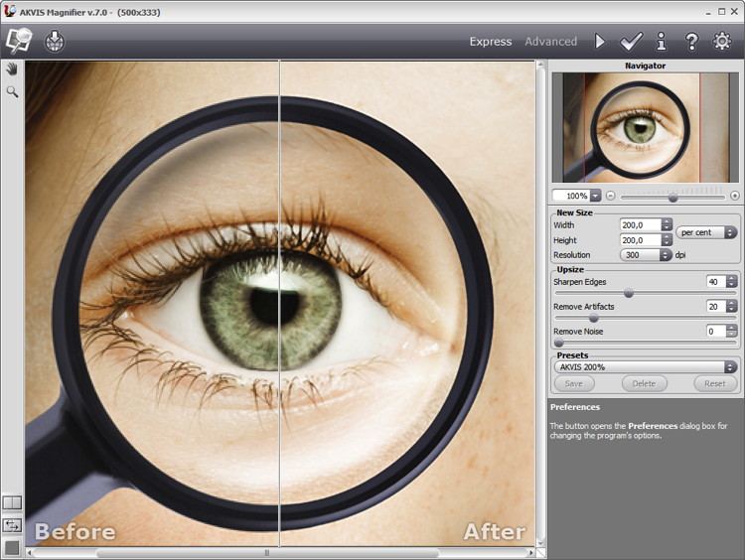745x560 pixels.
Task: Toggle the split Before/After window view
Action: coord(12,503)
